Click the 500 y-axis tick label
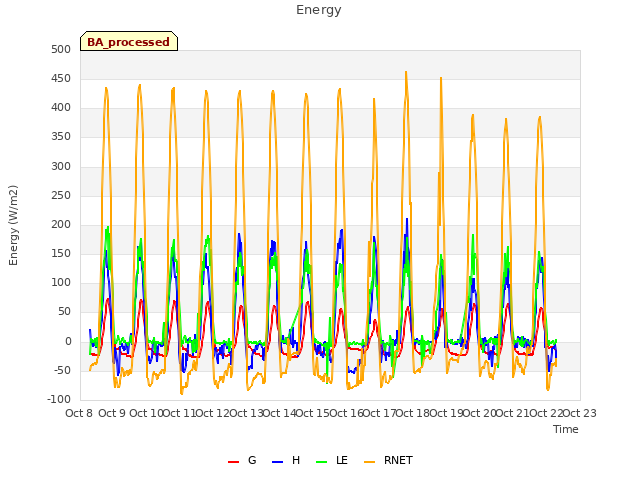 (x=61, y=49)
